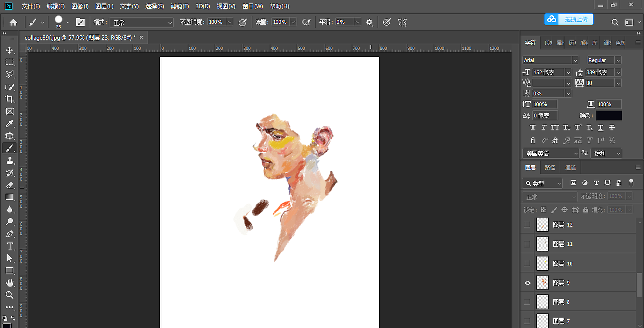644x328 pixels.
Task: Click the Home icon in options bar
Action: 13,22
